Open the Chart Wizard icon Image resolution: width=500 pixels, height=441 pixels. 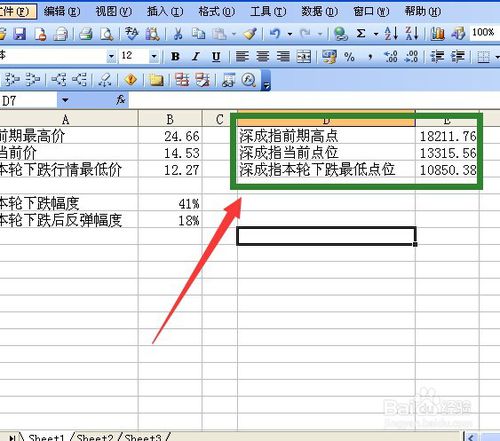[437, 34]
